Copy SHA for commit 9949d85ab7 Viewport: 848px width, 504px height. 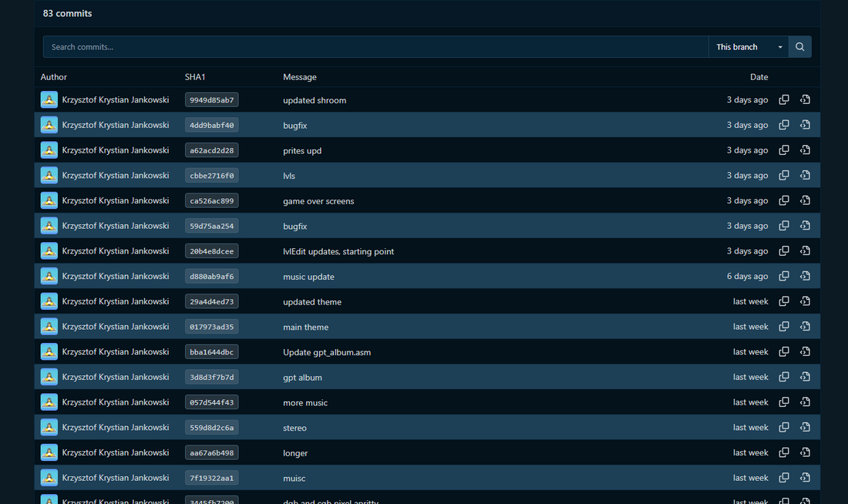coord(784,99)
